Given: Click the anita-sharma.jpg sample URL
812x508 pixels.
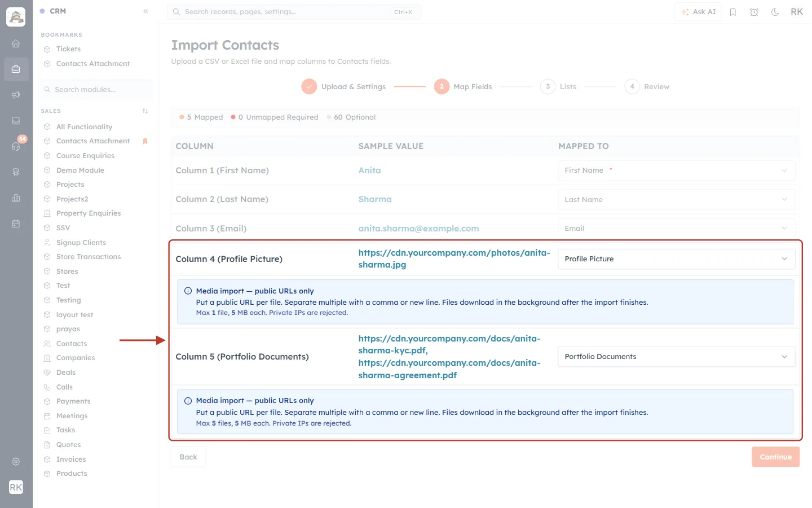Looking at the screenshot, I should click(x=454, y=259).
